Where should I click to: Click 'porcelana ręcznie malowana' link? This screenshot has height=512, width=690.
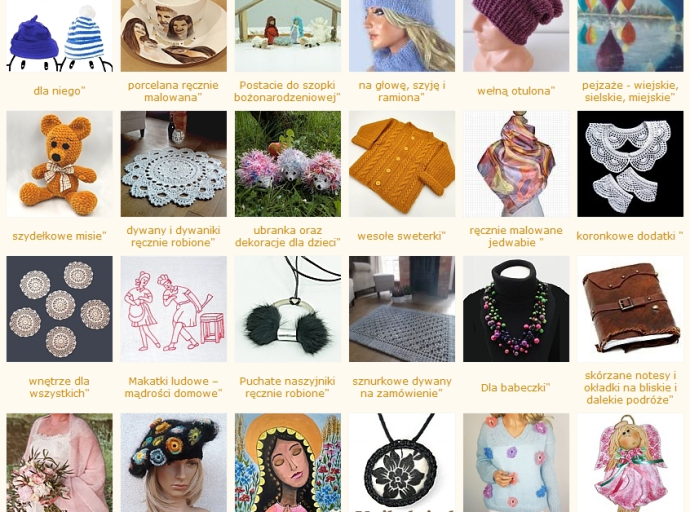click(173, 91)
